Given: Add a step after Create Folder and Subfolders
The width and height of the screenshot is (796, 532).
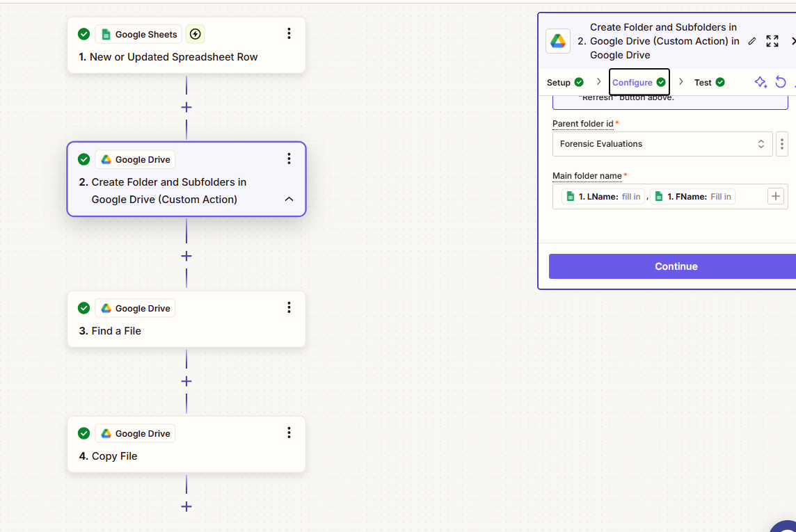Looking at the screenshot, I should 186,256.
